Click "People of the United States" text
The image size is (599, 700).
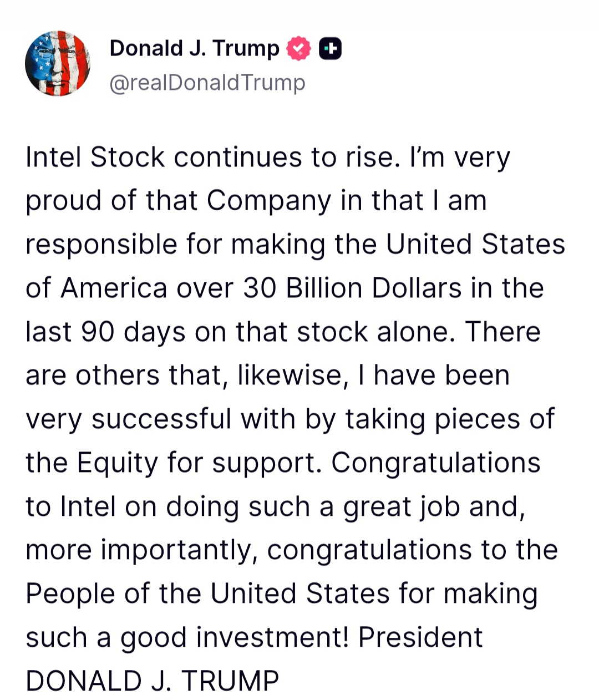coord(208,594)
